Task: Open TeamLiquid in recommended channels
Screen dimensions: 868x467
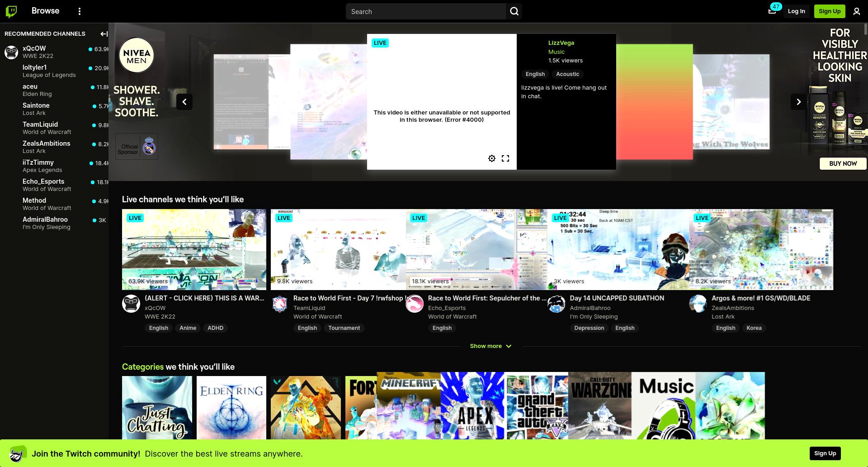Action: [x=54, y=128]
